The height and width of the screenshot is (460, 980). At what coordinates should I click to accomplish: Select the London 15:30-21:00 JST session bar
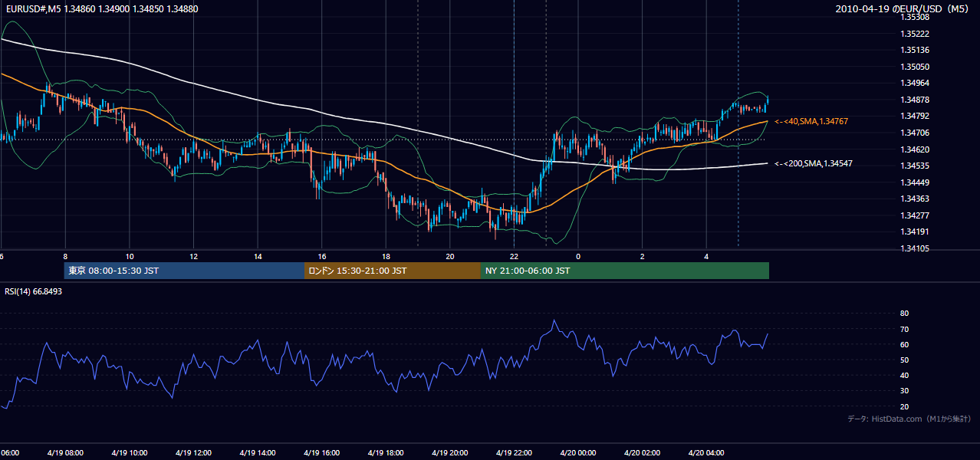click(x=393, y=271)
